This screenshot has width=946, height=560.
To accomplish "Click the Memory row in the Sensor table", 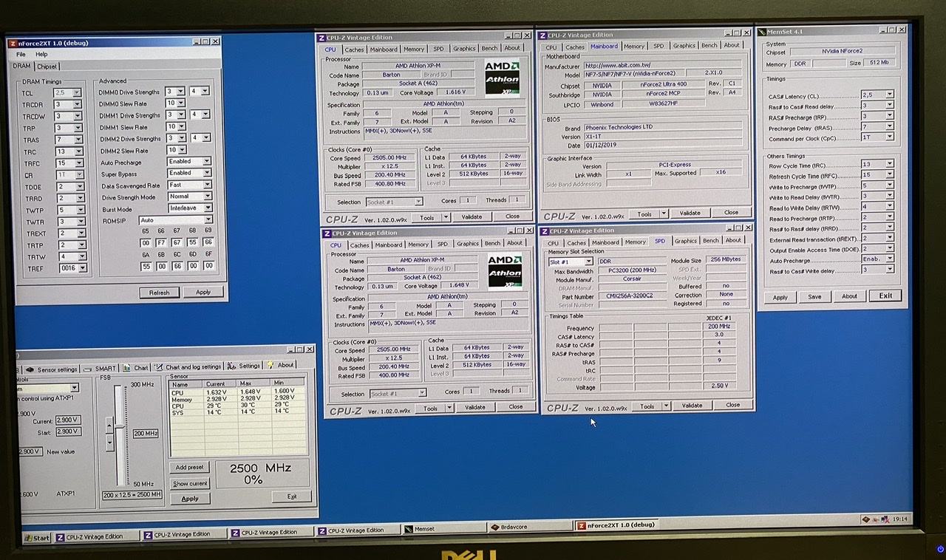I will (x=237, y=399).
